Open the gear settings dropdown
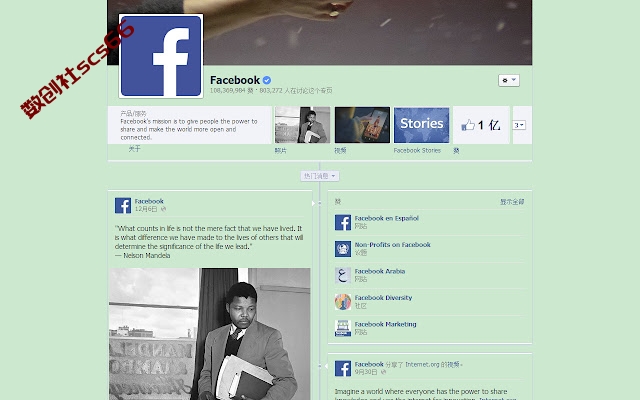640x400 pixels. (x=509, y=80)
